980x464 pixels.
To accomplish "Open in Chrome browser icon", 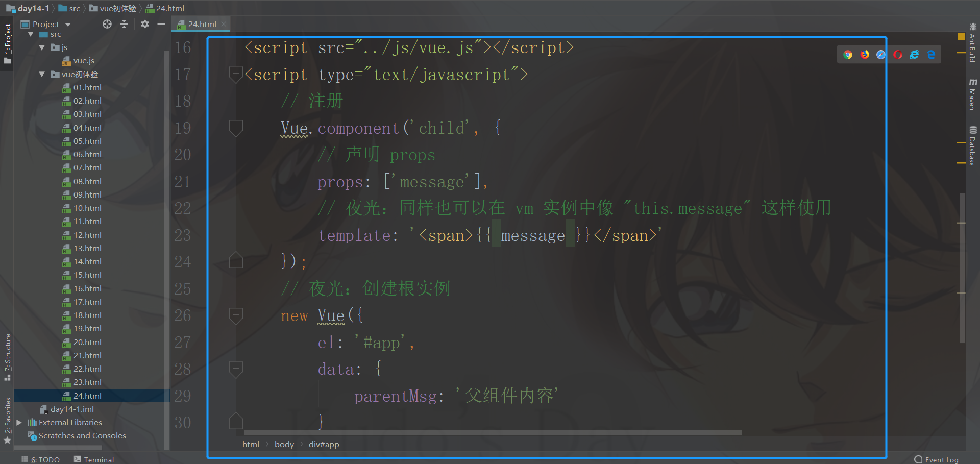I will point(848,55).
